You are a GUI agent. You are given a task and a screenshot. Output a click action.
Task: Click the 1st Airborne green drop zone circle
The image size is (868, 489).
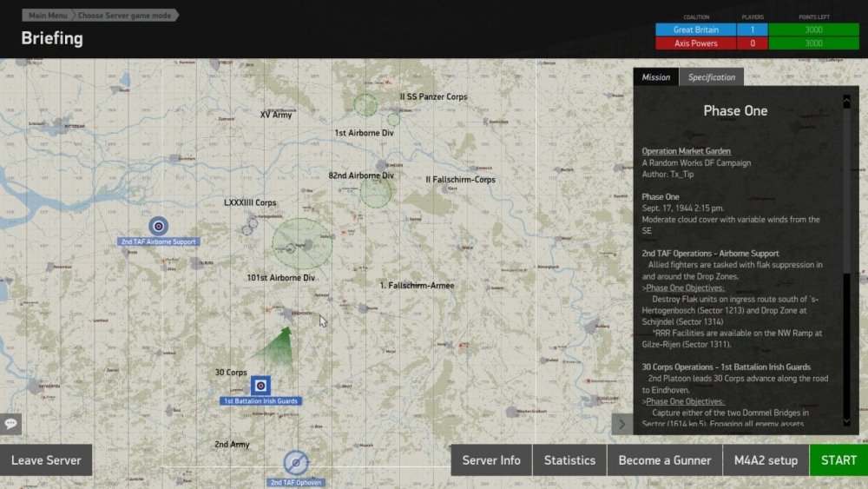[365, 105]
